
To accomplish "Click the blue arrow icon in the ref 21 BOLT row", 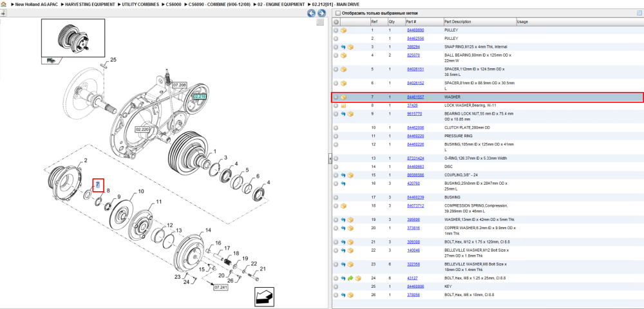I will pyautogui.click(x=343, y=242).
